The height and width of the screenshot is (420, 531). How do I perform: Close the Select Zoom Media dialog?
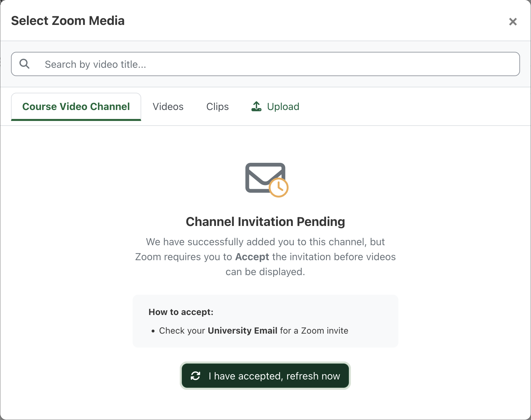[x=513, y=22]
